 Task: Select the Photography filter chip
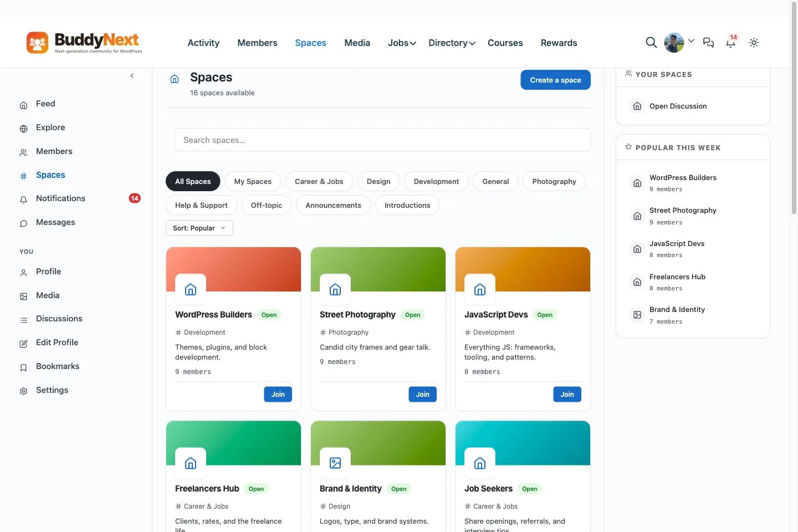pos(554,181)
